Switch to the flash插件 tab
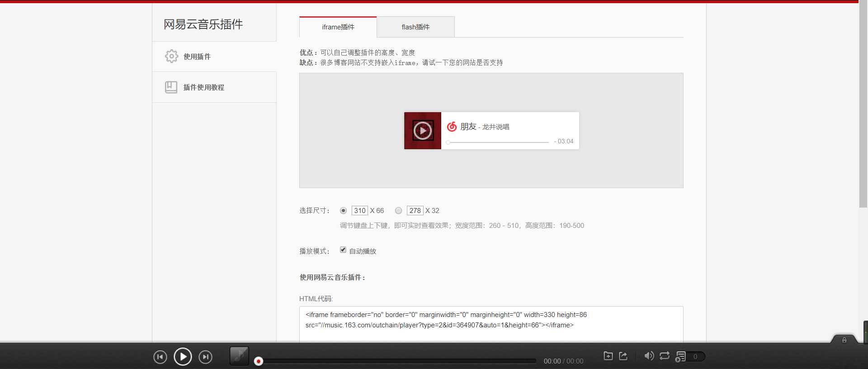This screenshot has height=369, width=868. 416,27
